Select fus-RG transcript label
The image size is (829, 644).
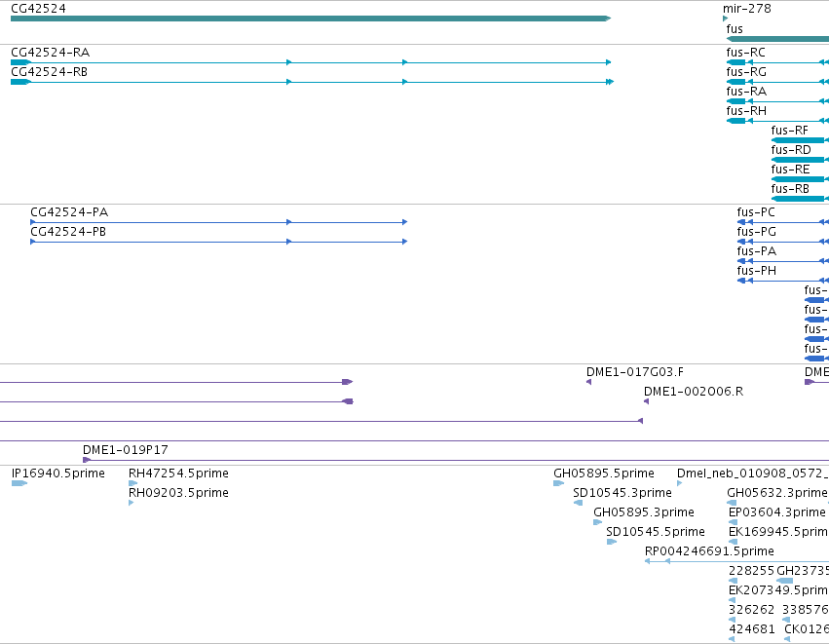tap(746, 72)
